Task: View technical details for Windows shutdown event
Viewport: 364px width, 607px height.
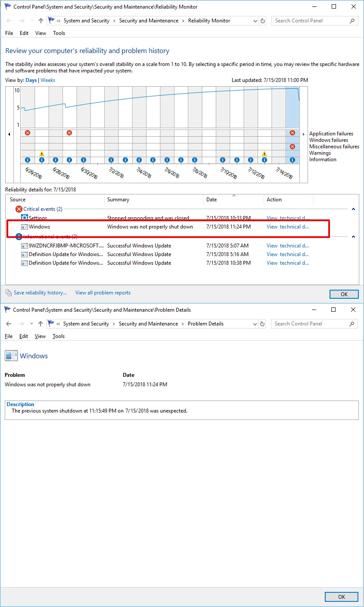Action: point(288,227)
